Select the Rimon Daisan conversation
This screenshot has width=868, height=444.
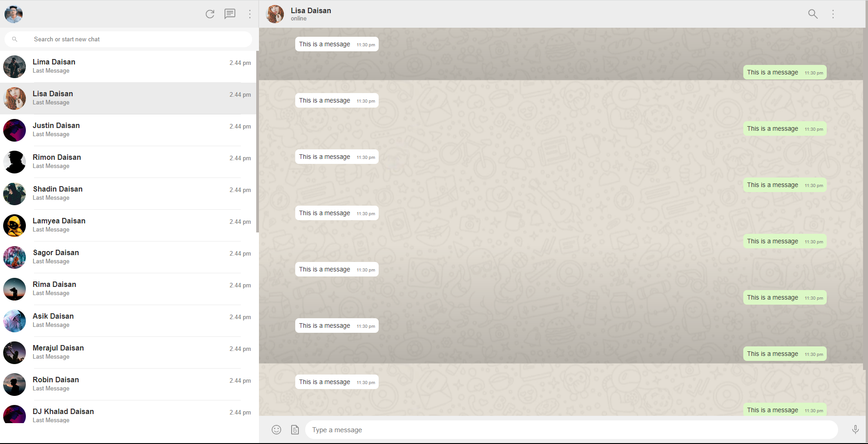coord(128,162)
